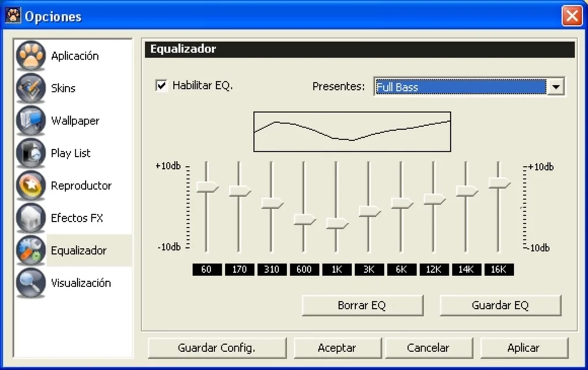Open the Reproductor section label

pyautogui.click(x=81, y=186)
